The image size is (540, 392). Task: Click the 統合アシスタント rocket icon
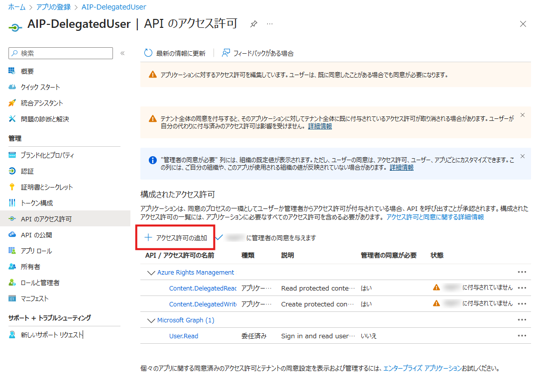[12, 102]
